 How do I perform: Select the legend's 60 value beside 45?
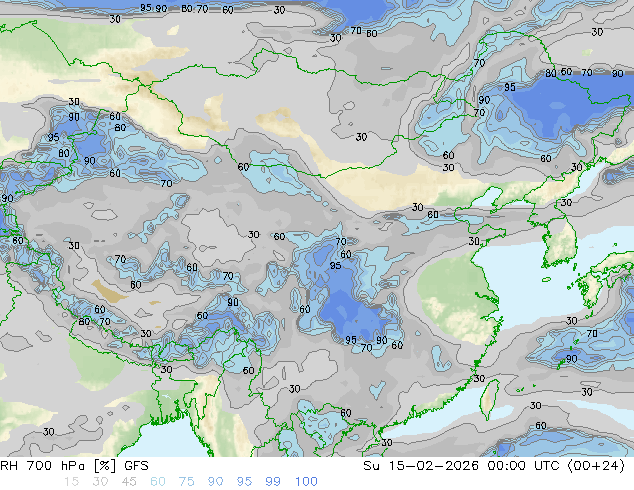(158, 482)
